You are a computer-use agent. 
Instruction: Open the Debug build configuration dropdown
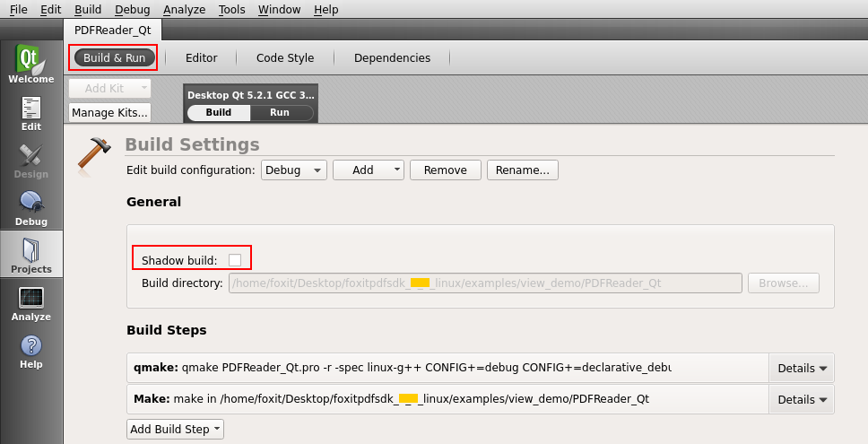(294, 170)
